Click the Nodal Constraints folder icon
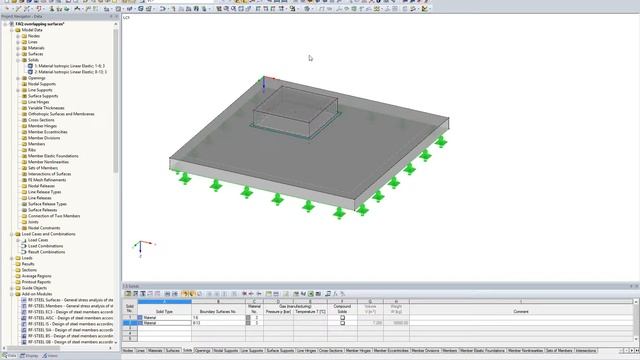640x360 pixels. 24,228
